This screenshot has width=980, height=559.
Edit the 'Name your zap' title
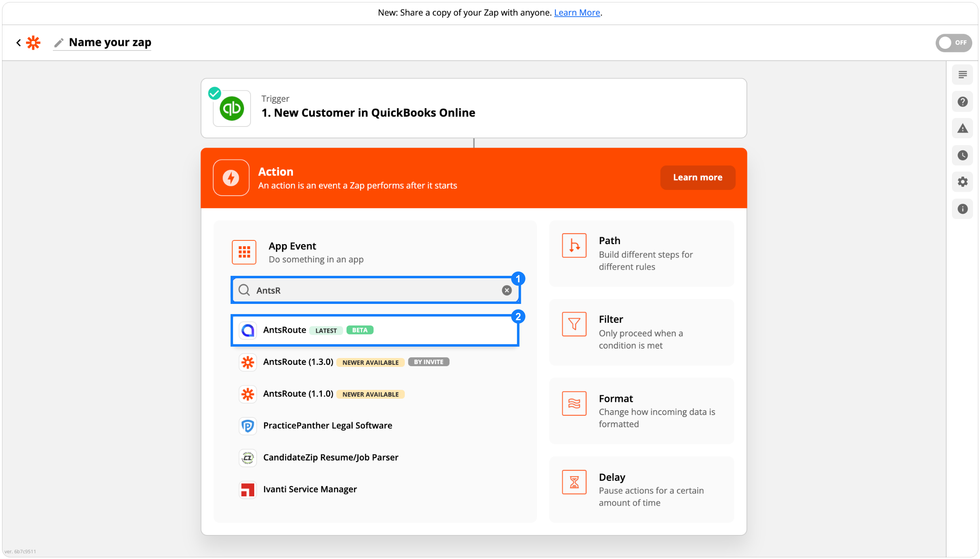point(110,42)
